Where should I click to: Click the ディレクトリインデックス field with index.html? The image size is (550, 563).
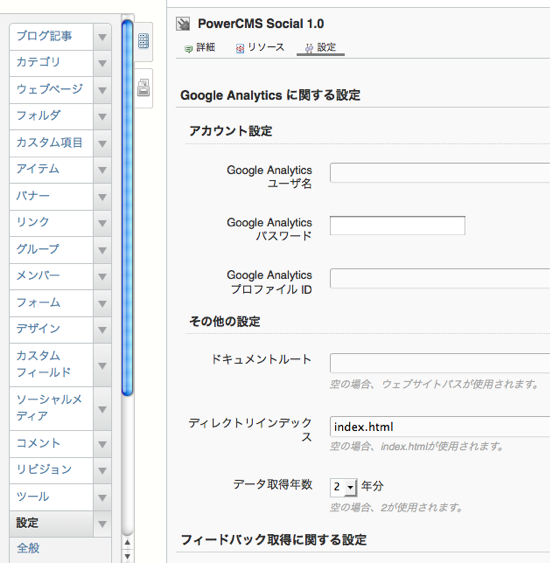440,427
